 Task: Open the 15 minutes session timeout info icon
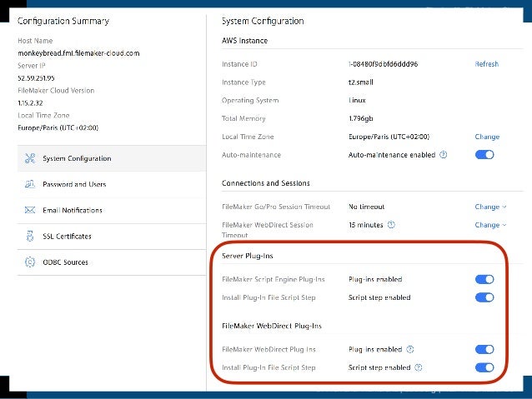pyautogui.click(x=391, y=225)
